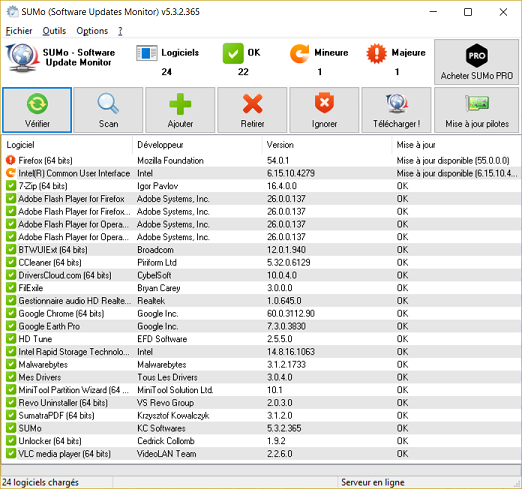Maximize the SUMo window

(x=468, y=12)
